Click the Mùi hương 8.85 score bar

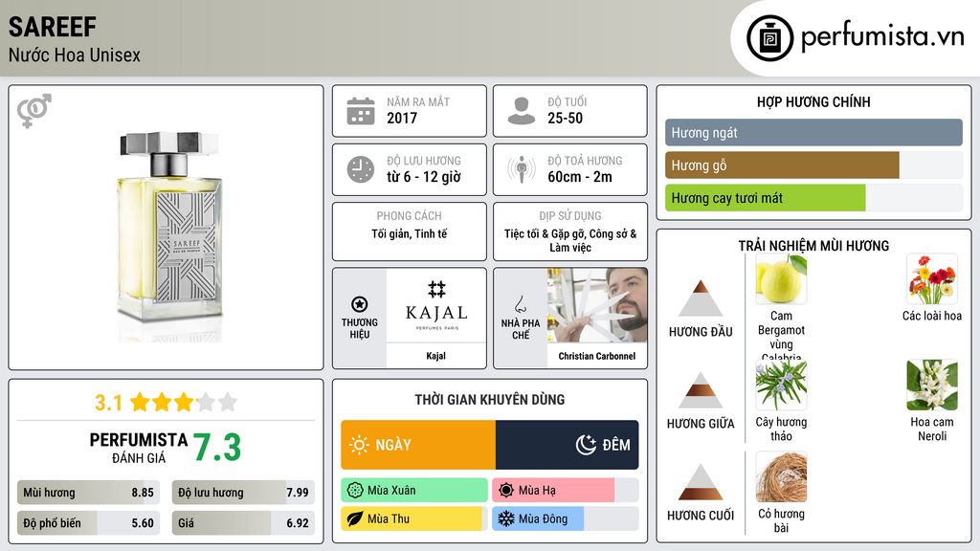pyautogui.click(x=88, y=493)
